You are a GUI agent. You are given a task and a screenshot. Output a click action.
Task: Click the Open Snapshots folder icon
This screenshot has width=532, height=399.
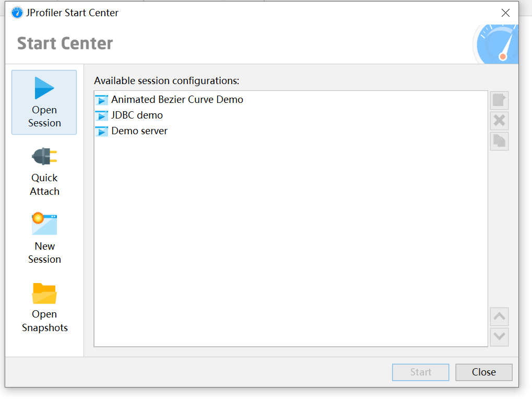(44, 293)
